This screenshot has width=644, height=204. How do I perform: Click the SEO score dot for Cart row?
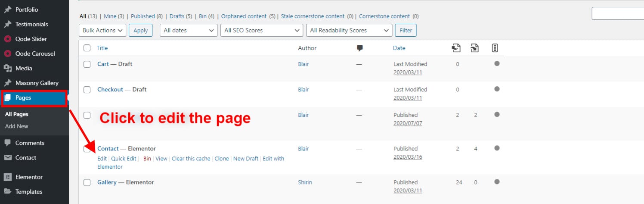(497, 63)
